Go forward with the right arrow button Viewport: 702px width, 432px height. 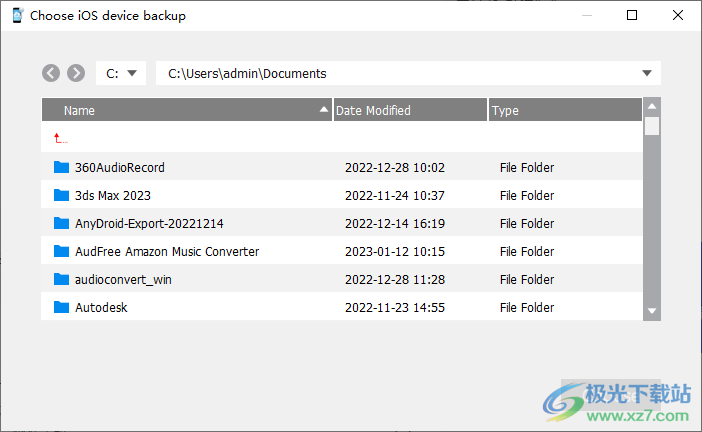click(x=76, y=73)
